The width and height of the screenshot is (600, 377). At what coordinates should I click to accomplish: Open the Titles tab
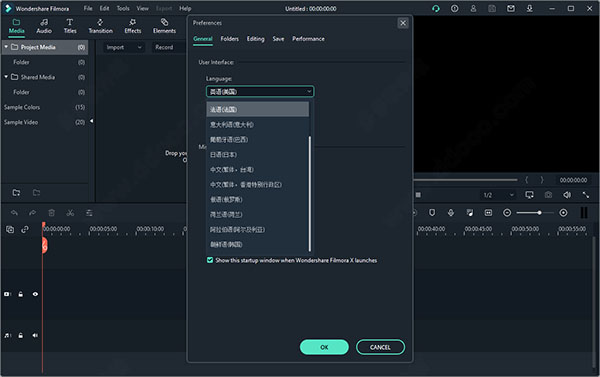click(70, 26)
